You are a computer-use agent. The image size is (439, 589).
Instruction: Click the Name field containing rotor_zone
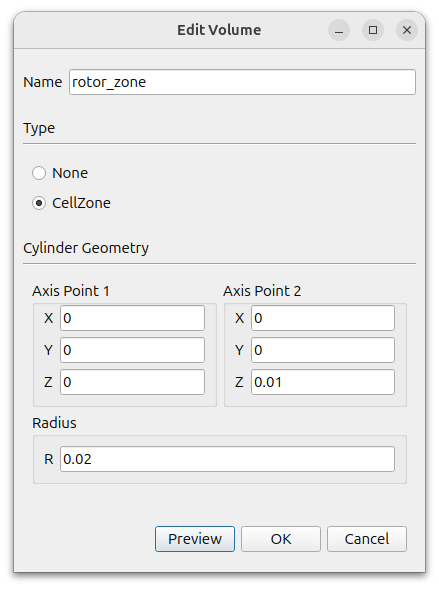click(242, 82)
